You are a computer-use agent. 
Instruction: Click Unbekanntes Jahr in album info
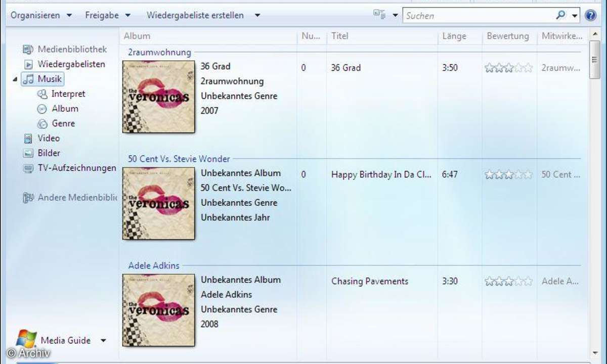click(235, 217)
